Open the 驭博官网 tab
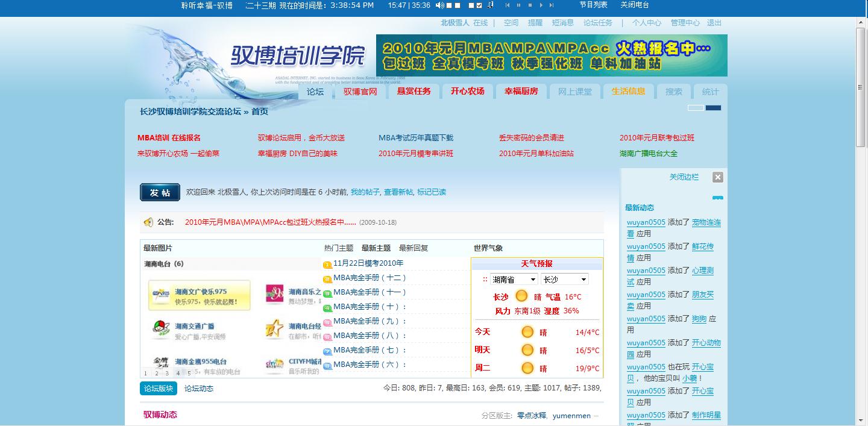868x426 pixels. point(360,92)
